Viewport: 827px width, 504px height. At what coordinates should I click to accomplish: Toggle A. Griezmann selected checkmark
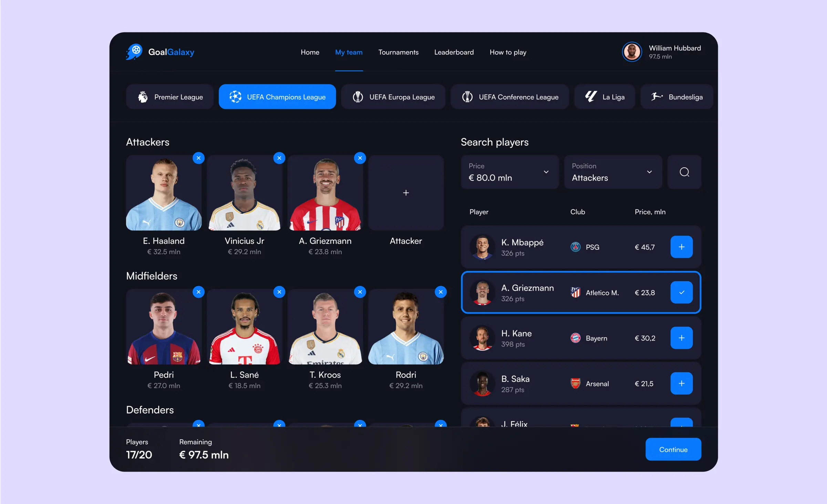coord(681,292)
